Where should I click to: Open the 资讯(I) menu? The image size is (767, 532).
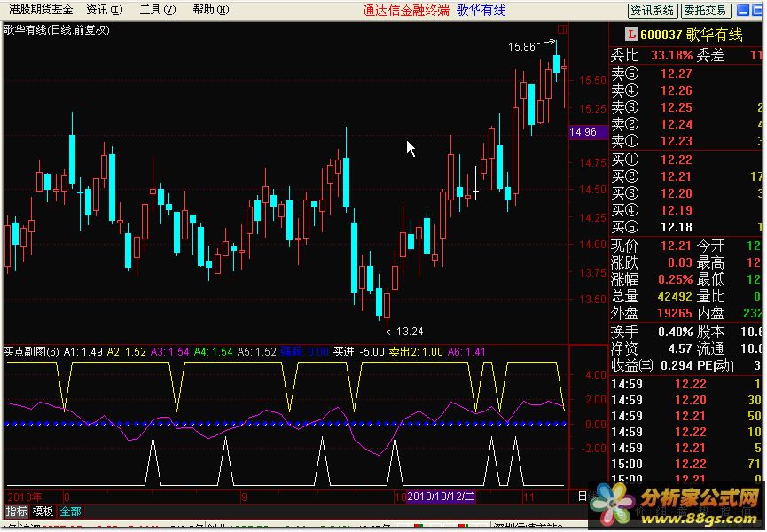point(105,10)
